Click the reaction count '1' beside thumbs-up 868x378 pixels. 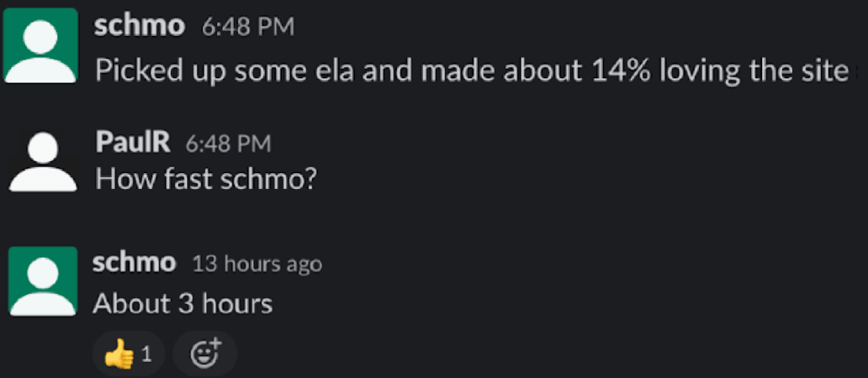(146, 354)
